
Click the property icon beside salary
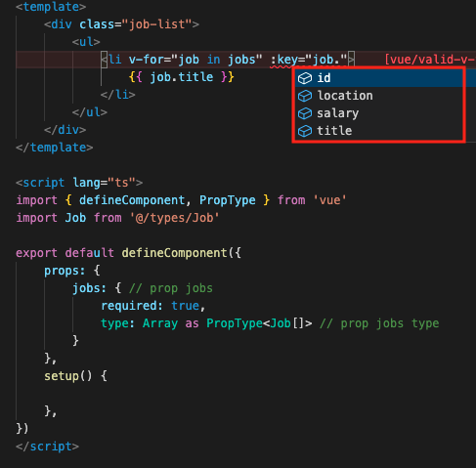(305, 113)
